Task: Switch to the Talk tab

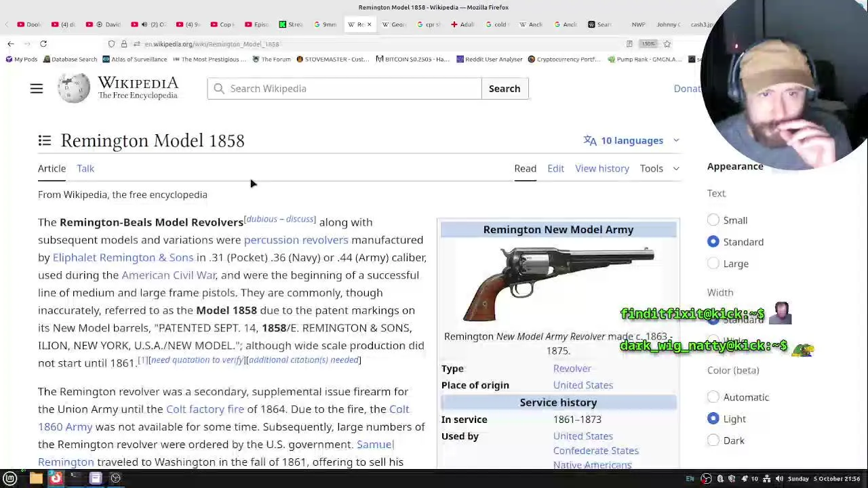Action: tap(85, 168)
